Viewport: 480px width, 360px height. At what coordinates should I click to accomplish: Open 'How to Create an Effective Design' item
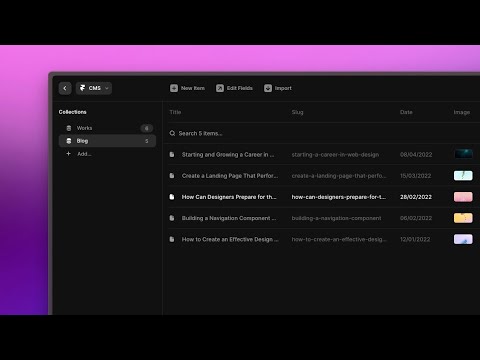230,239
